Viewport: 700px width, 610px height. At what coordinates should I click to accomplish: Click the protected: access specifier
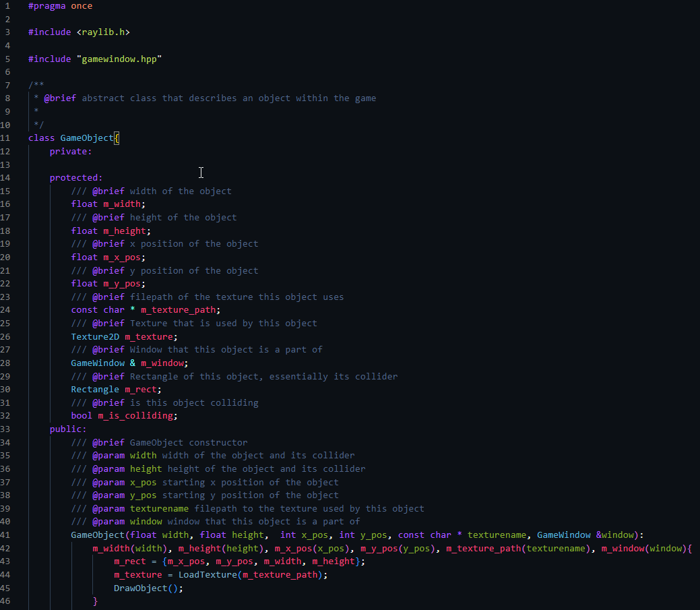coord(75,178)
